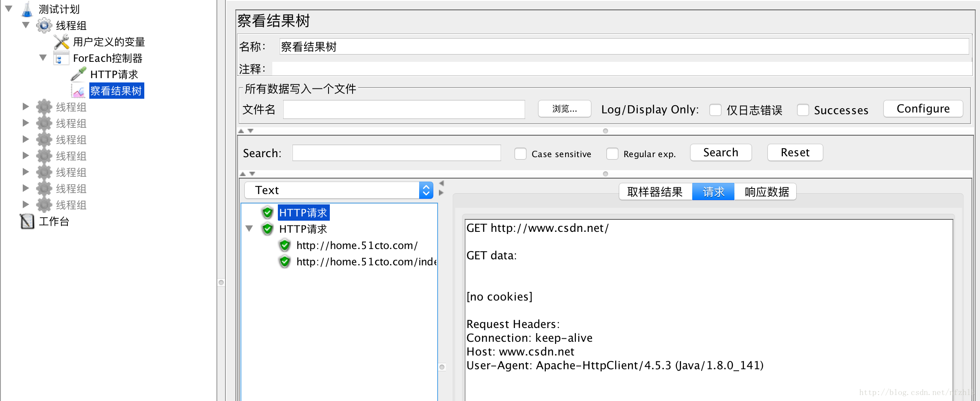Select the 请求 tab
980x401 pixels.
pos(713,192)
